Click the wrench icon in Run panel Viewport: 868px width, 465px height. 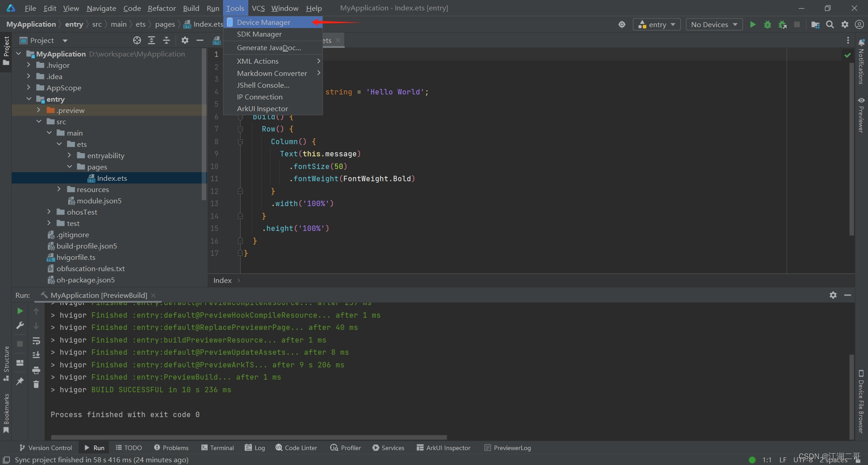pyautogui.click(x=20, y=325)
